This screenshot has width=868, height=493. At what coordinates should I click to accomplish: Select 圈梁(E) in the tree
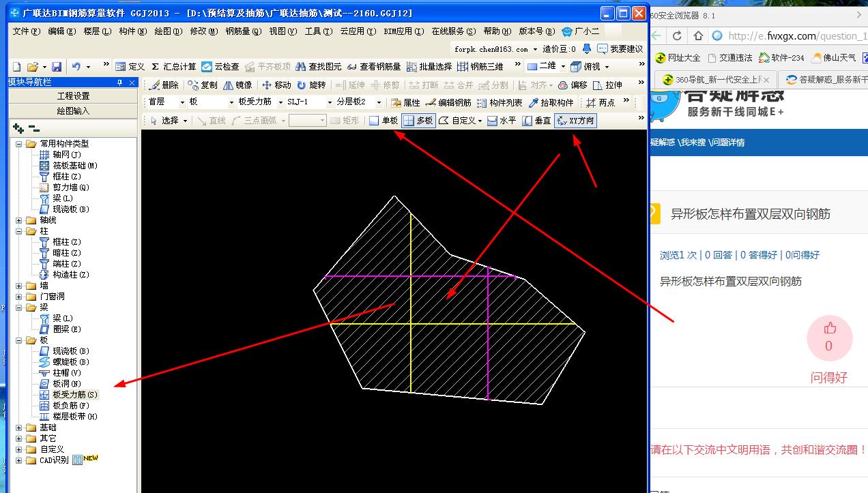(x=67, y=329)
